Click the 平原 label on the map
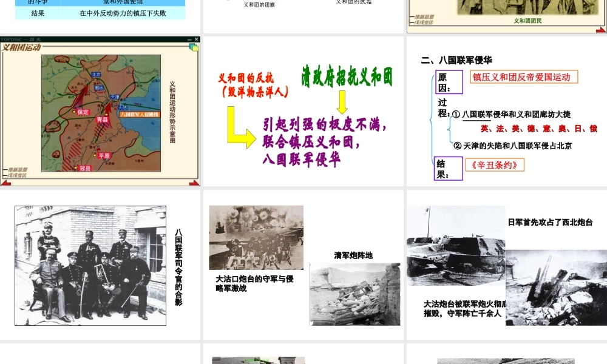Screen dimensions: 607x364 pyautogui.click(x=104, y=155)
